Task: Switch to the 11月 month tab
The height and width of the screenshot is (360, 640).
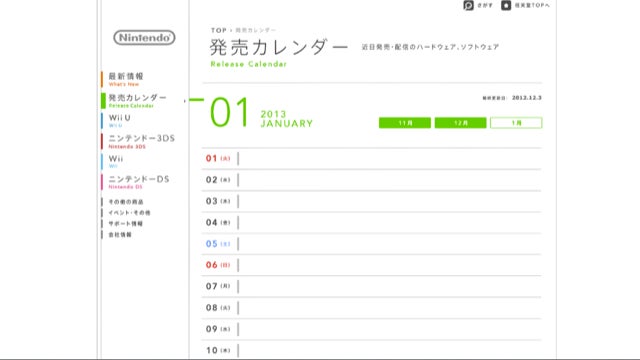Action: click(405, 123)
